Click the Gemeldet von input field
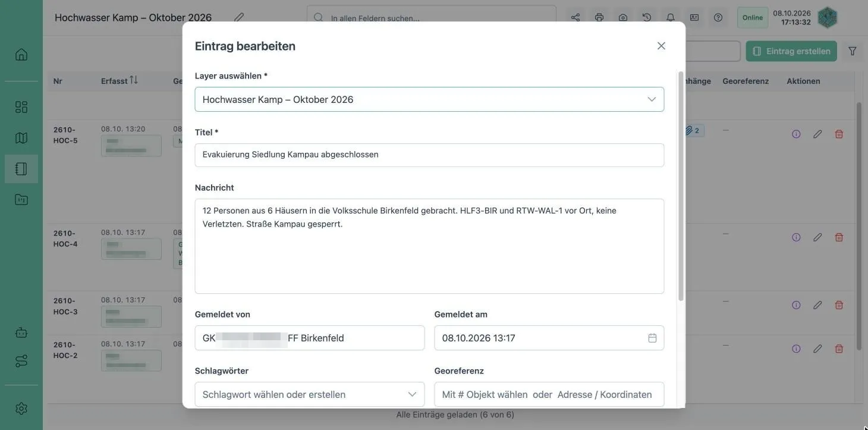868x430 pixels. click(x=310, y=338)
